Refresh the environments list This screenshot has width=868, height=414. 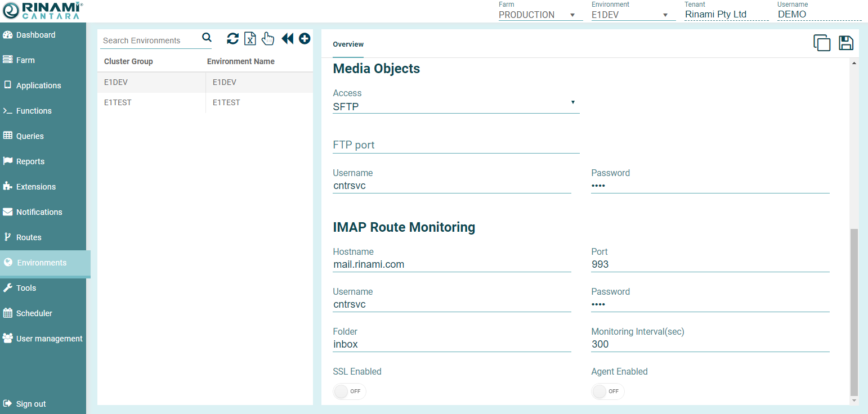232,38
